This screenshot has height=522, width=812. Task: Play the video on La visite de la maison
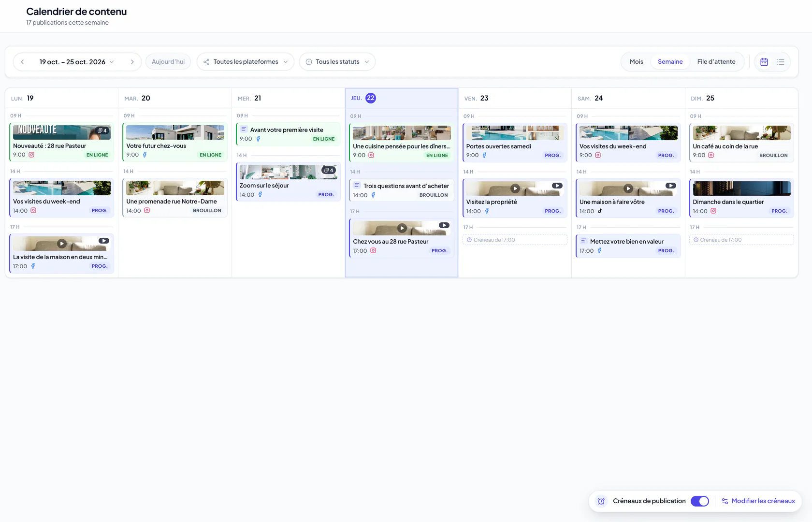tap(62, 244)
